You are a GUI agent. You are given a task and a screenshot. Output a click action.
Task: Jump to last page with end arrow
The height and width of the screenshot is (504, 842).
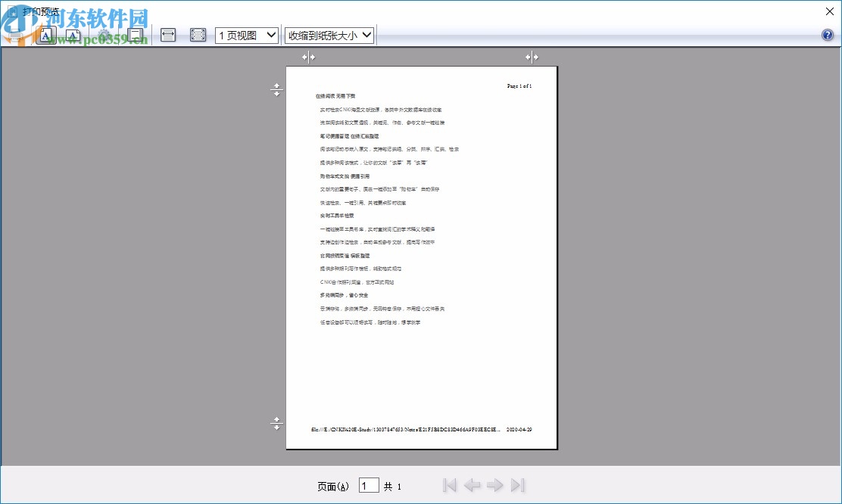pos(519,485)
